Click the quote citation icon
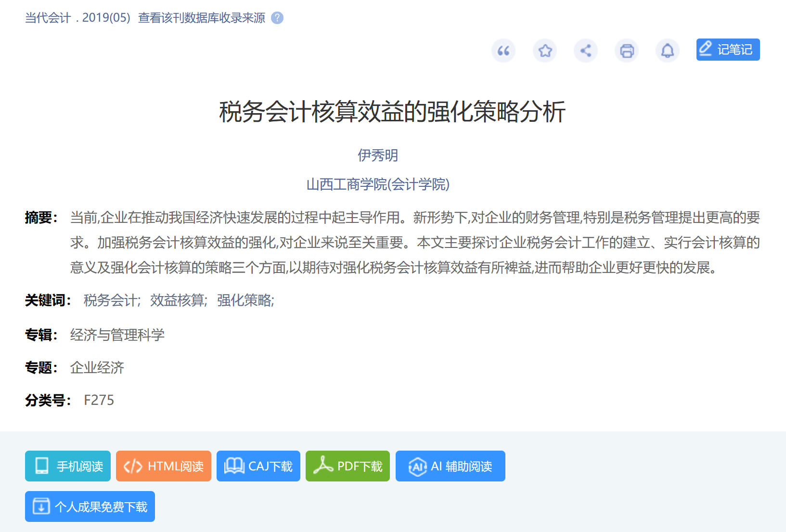The image size is (786, 532). [x=503, y=51]
